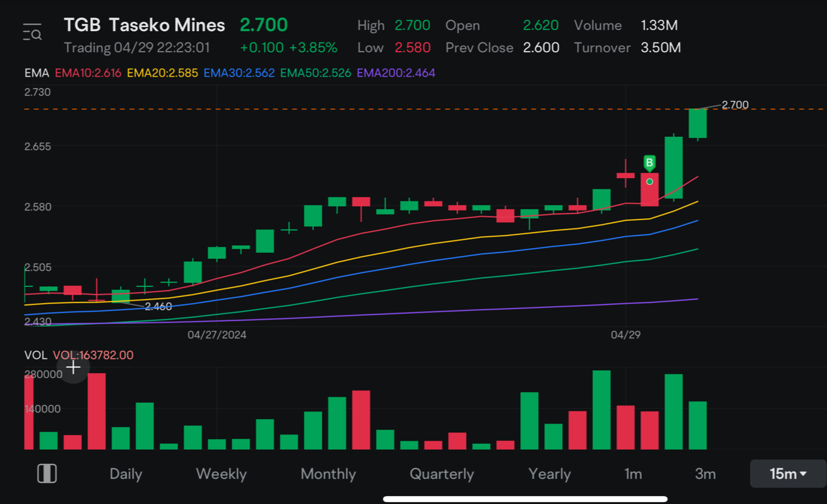Open the 15m interval dropdown
The height and width of the screenshot is (504, 827).
[x=788, y=474]
